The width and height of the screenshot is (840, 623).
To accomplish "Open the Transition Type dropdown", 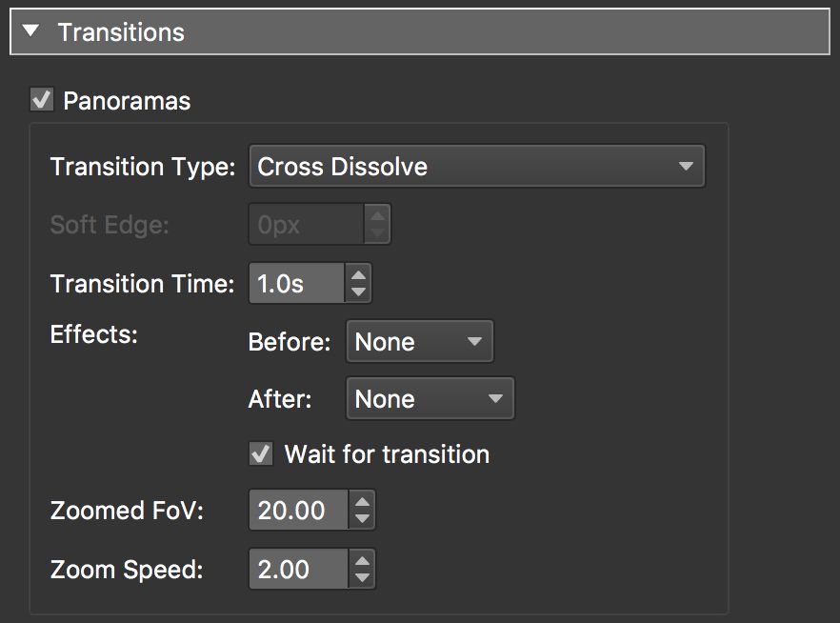I will click(x=476, y=166).
